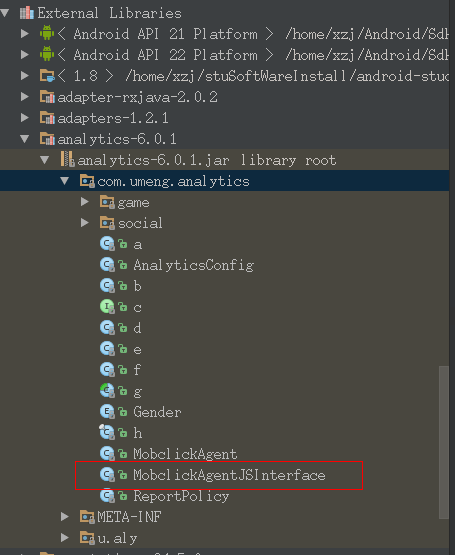Click the package icon of com.umeng.analytics
The image size is (455, 555).
pyautogui.click(x=87, y=181)
